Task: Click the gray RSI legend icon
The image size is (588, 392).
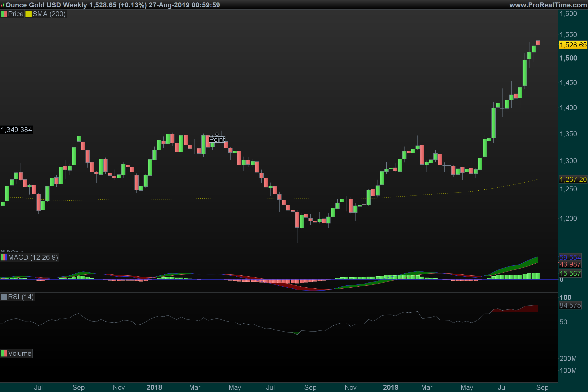Action: click(x=4, y=297)
